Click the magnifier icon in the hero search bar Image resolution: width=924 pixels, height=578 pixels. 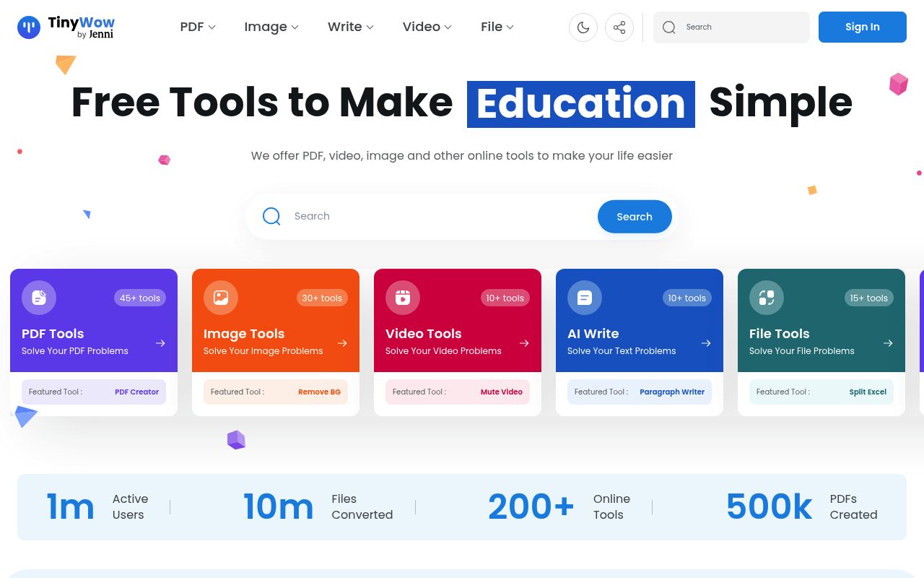[x=271, y=216]
